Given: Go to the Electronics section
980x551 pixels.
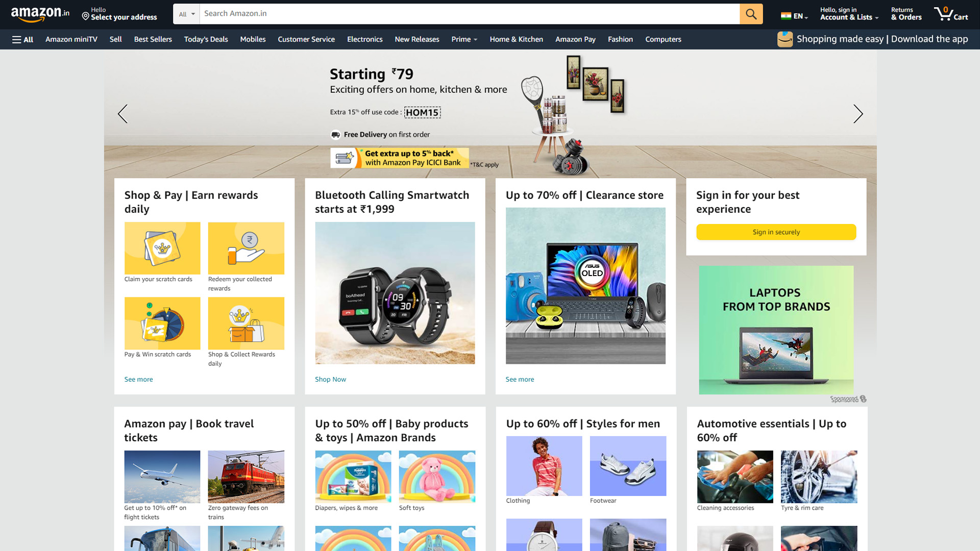Looking at the screenshot, I should [x=364, y=39].
